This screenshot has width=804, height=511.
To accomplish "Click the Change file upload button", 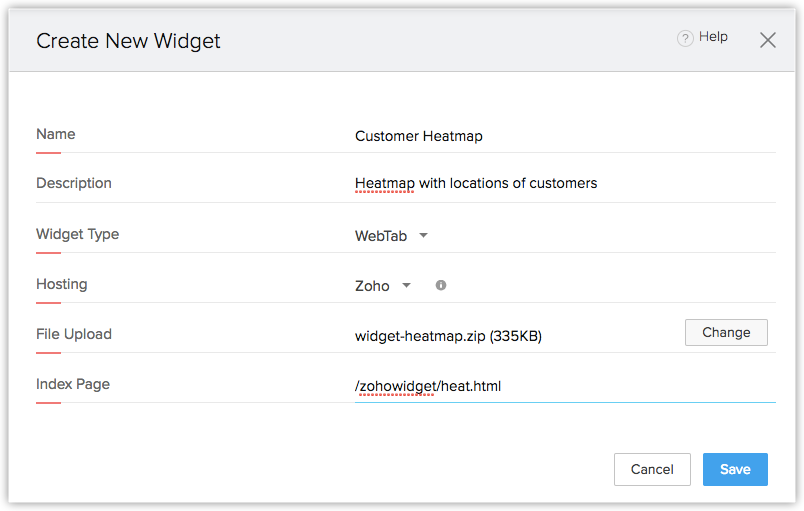I will [x=726, y=333].
